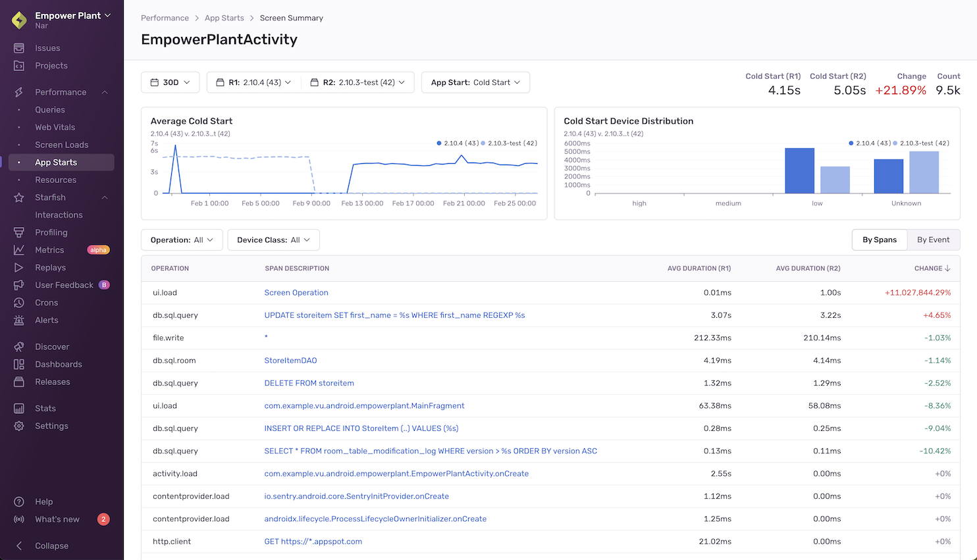Click the Profiling sidebar icon

[x=19, y=232]
